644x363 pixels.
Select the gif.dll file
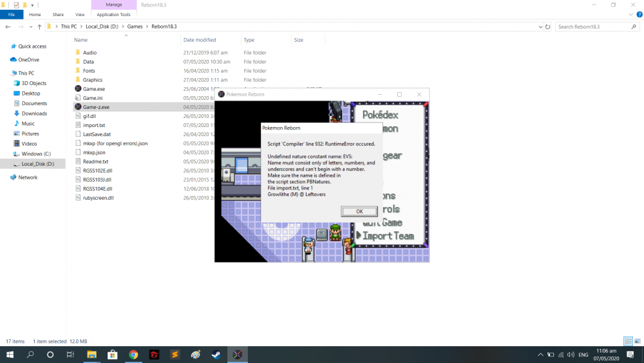point(89,116)
